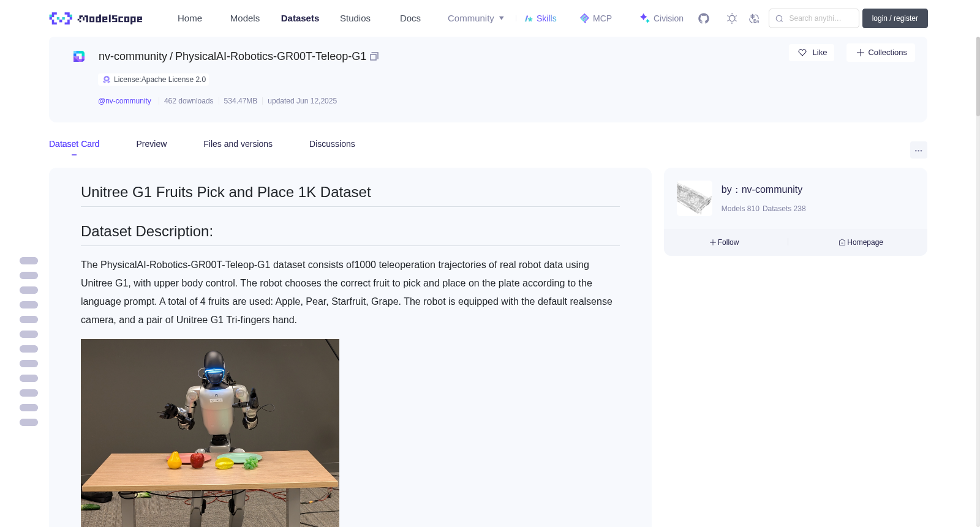Follow nv-community
The width and height of the screenshot is (980, 527).
point(725,242)
